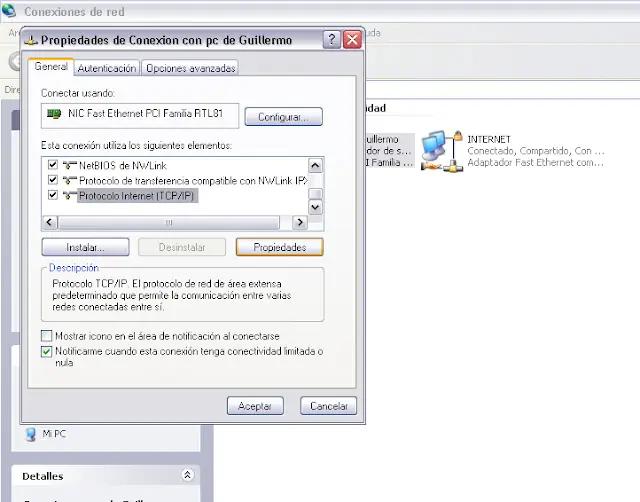640x502 pixels.
Task: Uncheck the NetBIOS de NWLink checkbox
Action: pyautogui.click(x=53, y=164)
